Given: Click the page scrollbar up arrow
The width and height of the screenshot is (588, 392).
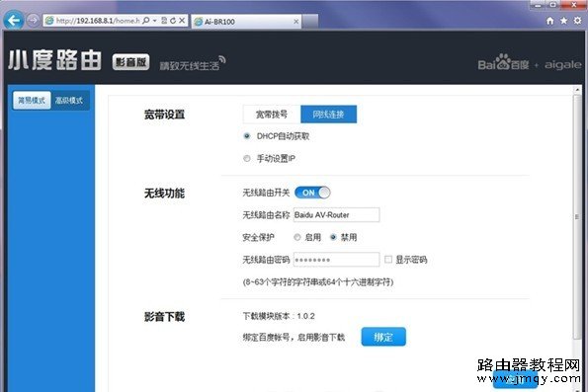Looking at the screenshot, I should [577, 90].
